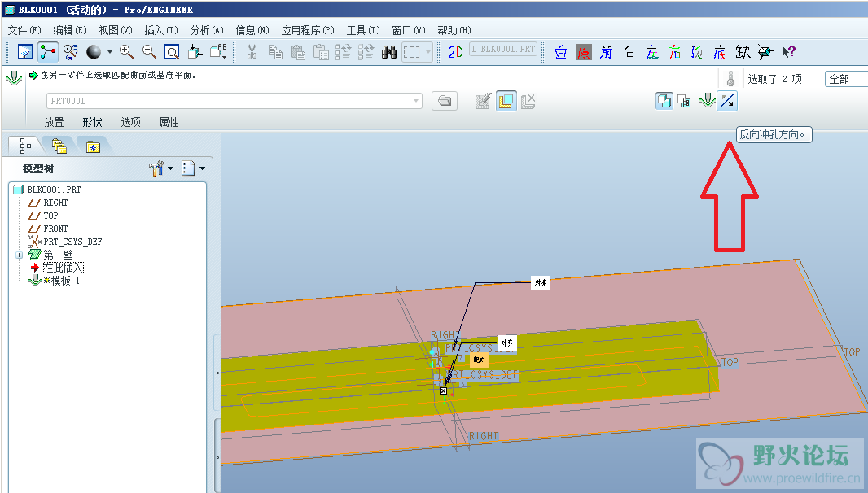Expand the 第一壁 tree node
This screenshot has height=493, width=868.
(x=19, y=255)
